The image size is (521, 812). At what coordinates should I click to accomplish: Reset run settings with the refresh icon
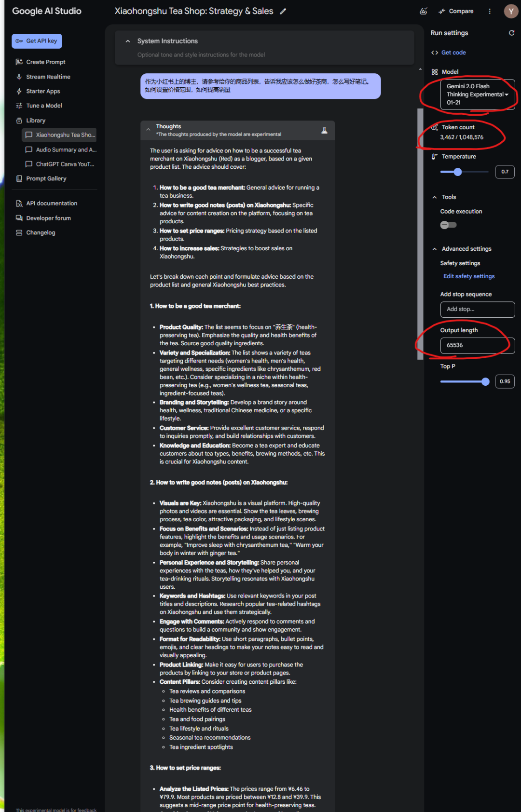pos(512,33)
